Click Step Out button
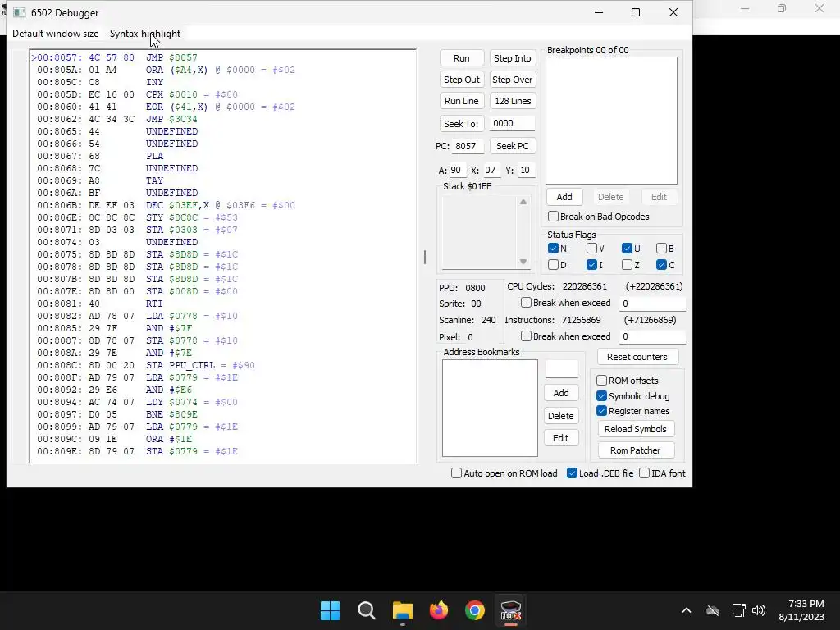The width and height of the screenshot is (840, 630). pyautogui.click(x=461, y=80)
